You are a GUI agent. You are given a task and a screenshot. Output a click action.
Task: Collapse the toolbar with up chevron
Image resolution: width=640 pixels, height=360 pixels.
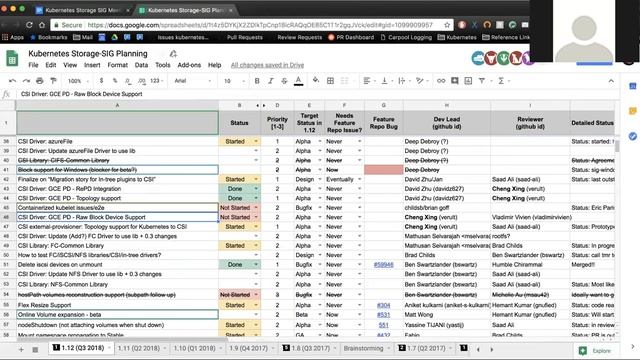pyautogui.click(x=611, y=81)
